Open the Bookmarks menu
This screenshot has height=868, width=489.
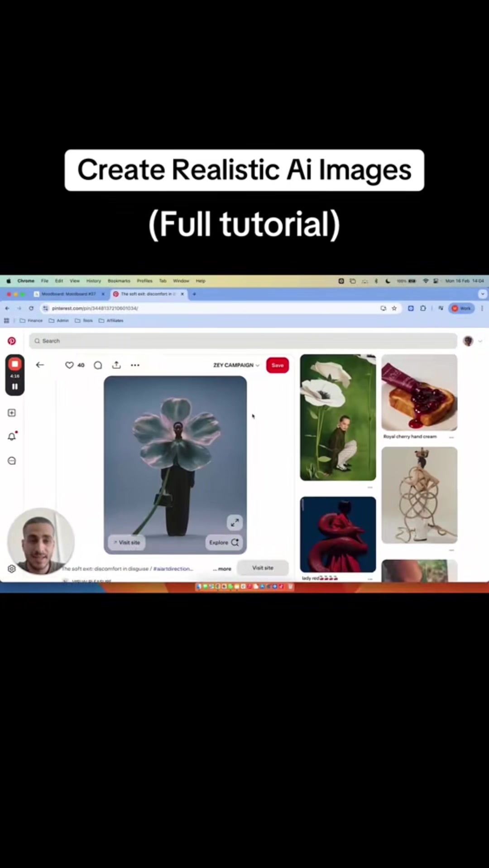coord(119,281)
